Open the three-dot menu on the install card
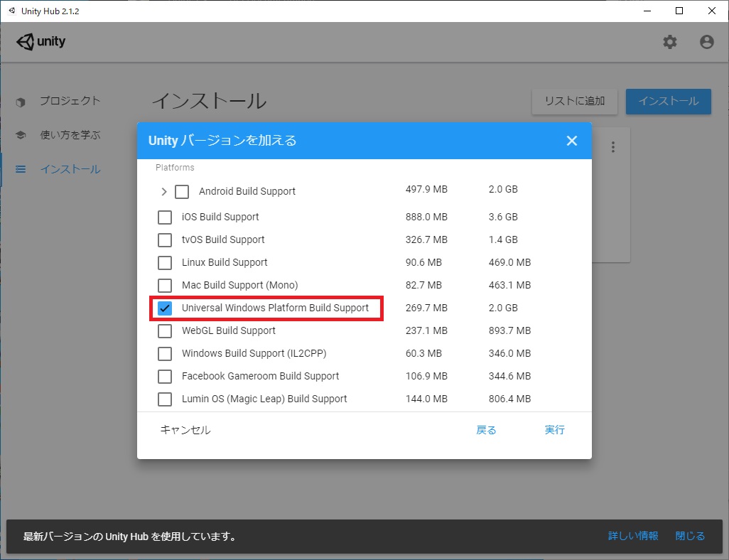729x560 pixels. (x=613, y=147)
